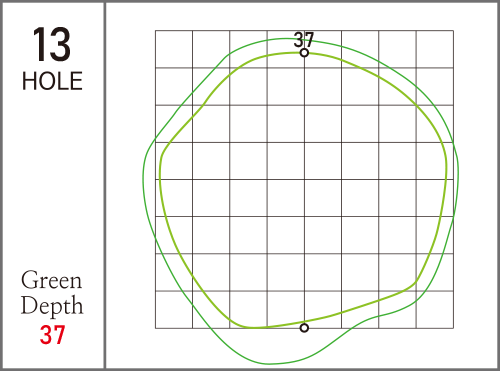Click the red 37 green depth value

[52, 335]
